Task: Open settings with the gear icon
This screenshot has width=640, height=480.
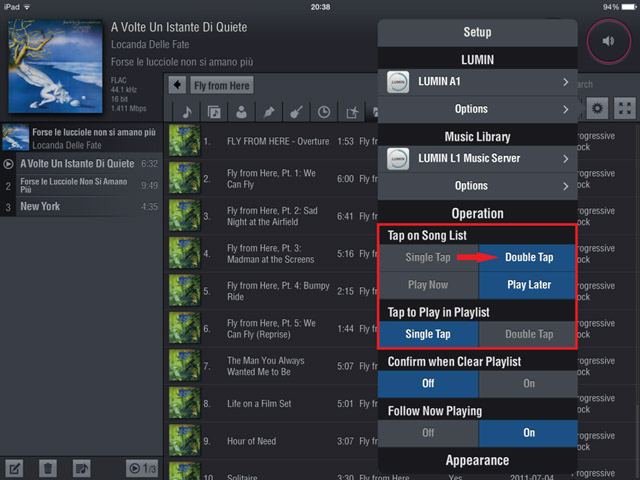Action: click(598, 109)
